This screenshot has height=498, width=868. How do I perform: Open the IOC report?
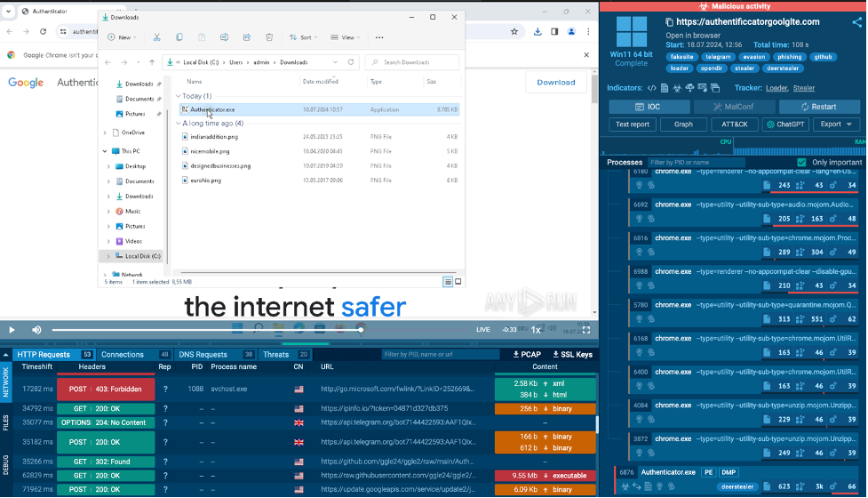(x=649, y=107)
